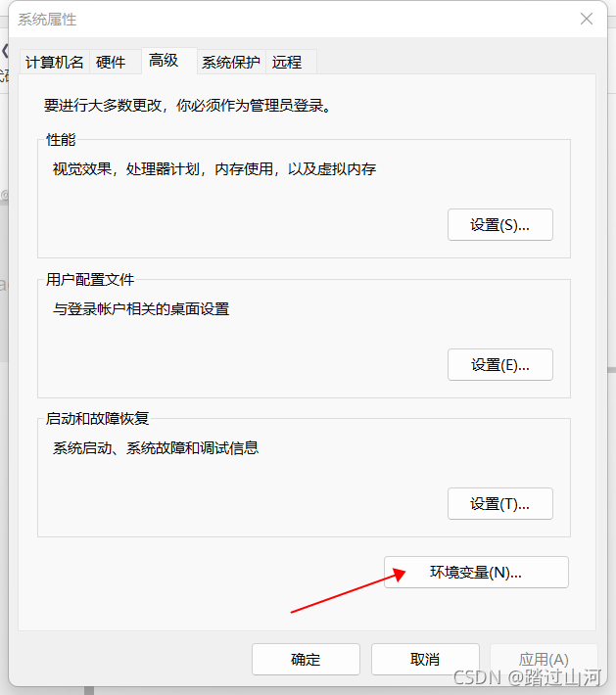
Task: Close the 系统属性 dialog
Action: coord(587,19)
